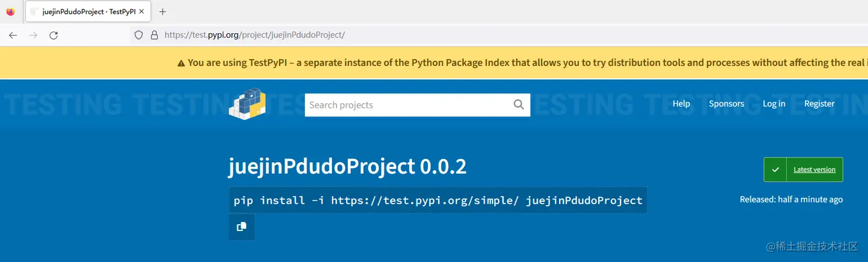Reload the current page
Image resolution: width=868 pixels, height=262 pixels.
(x=53, y=35)
